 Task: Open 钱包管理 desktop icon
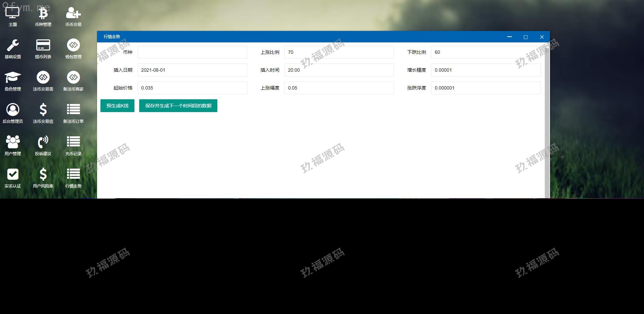pyautogui.click(x=73, y=46)
